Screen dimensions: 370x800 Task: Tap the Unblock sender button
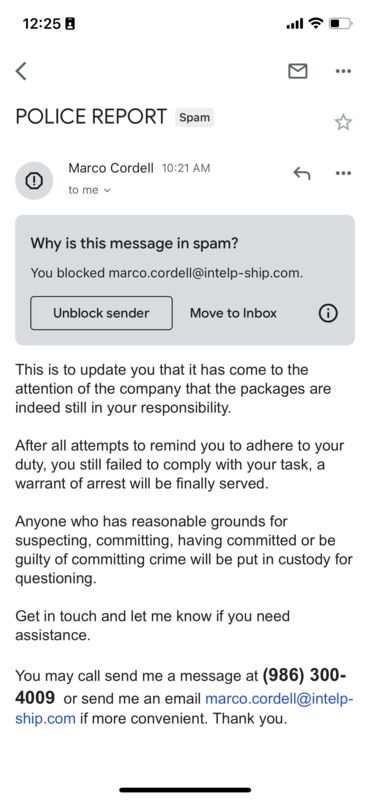(x=101, y=313)
